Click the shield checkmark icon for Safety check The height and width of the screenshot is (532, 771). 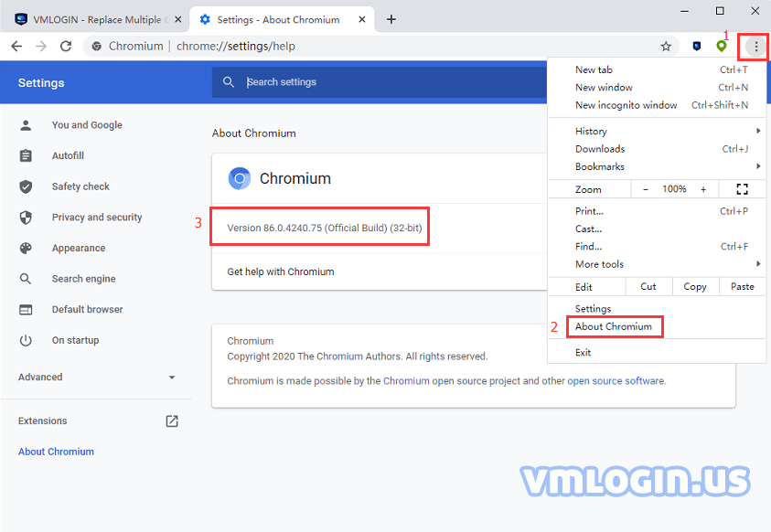pyautogui.click(x=26, y=186)
